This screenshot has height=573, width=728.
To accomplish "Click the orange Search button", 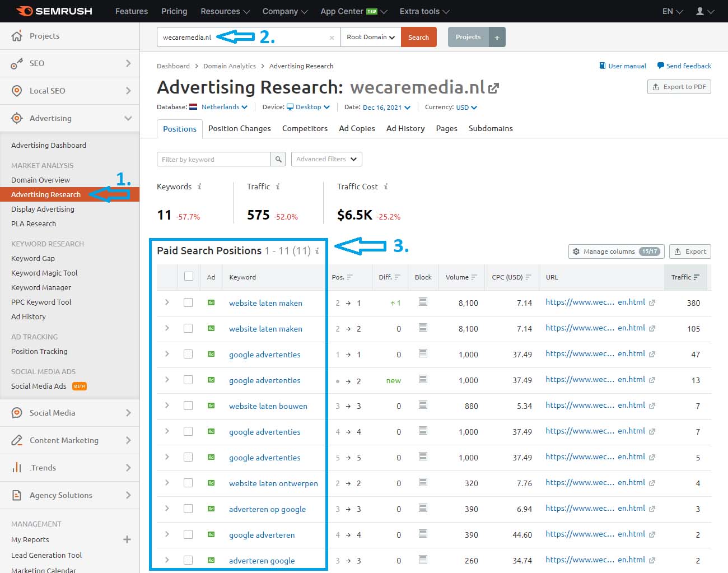I will tap(419, 38).
